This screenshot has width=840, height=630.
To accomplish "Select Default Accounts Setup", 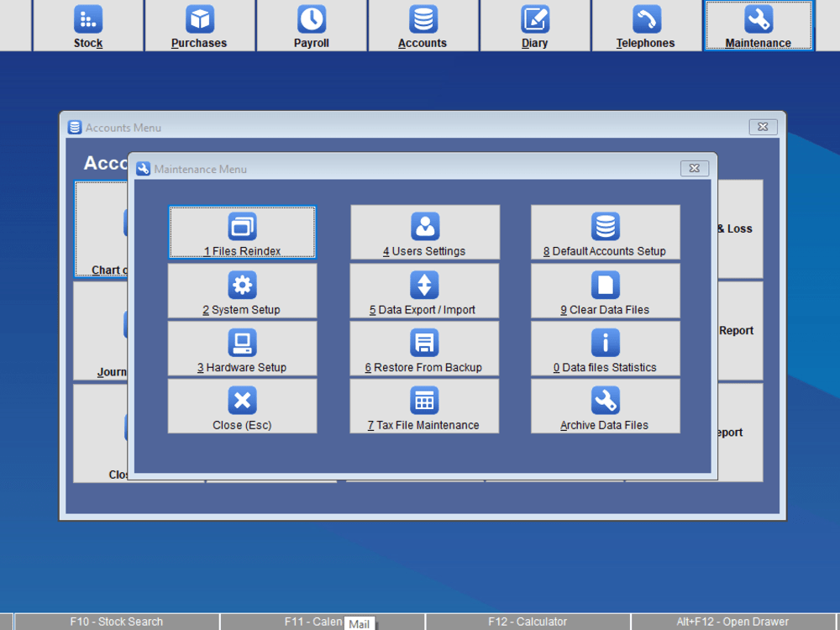I will pos(605,232).
